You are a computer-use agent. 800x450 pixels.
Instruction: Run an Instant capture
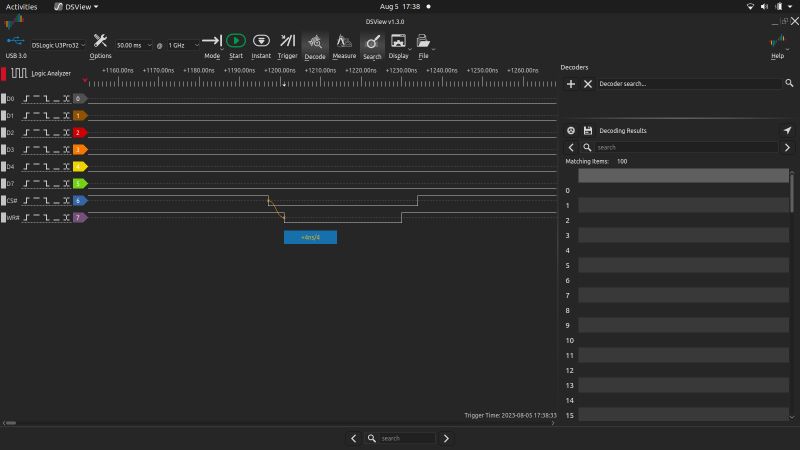click(x=261, y=46)
